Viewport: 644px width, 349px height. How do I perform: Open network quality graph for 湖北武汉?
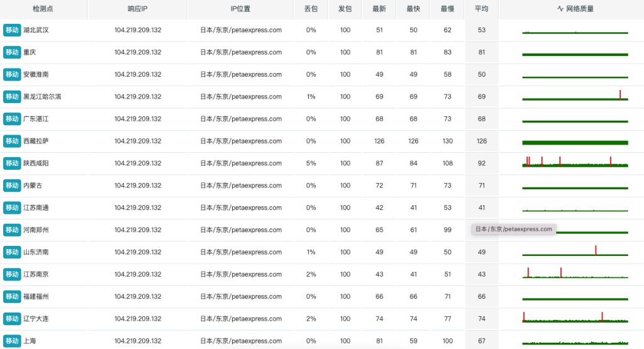point(575,33)
